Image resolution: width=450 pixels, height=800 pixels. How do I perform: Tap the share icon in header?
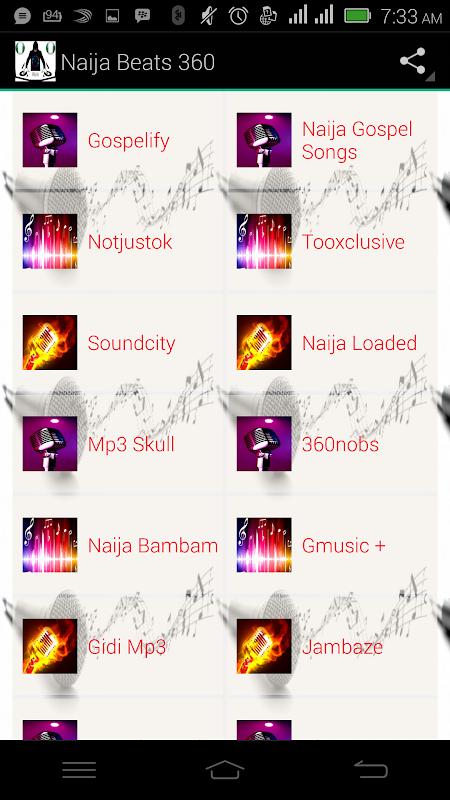413,62
